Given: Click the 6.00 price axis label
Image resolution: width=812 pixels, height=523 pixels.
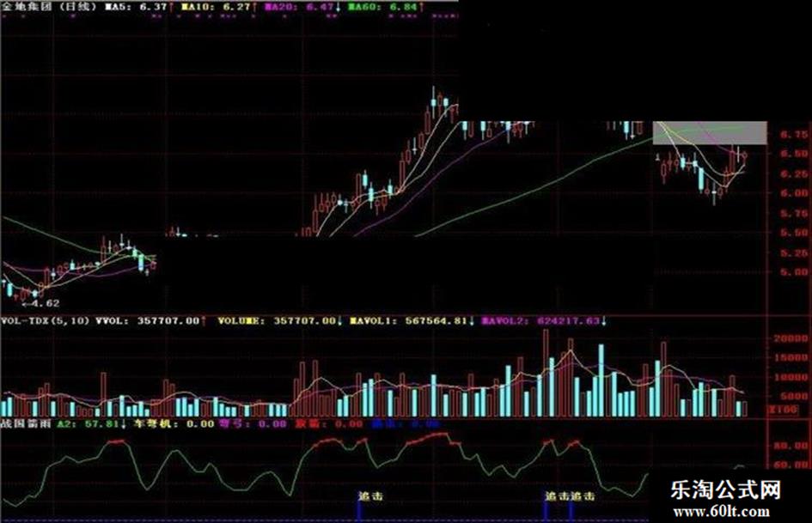Looking at the screenshot, I should [794, 193].
